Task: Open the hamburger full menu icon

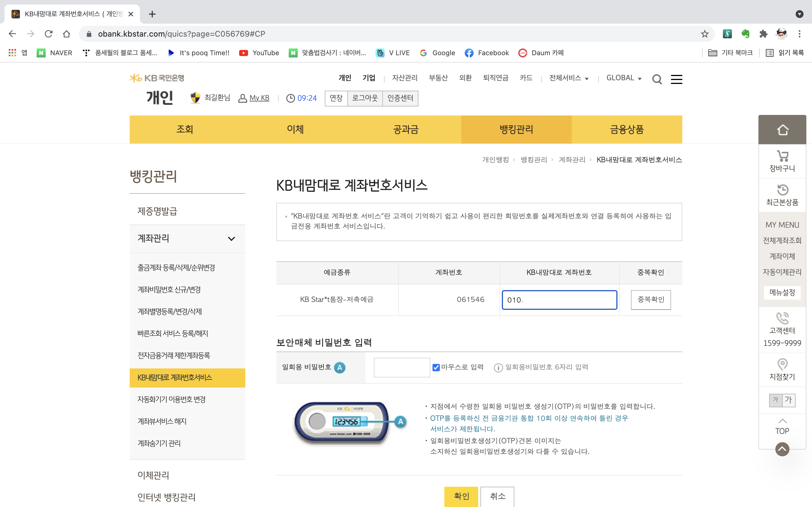Action: [676, 79]
